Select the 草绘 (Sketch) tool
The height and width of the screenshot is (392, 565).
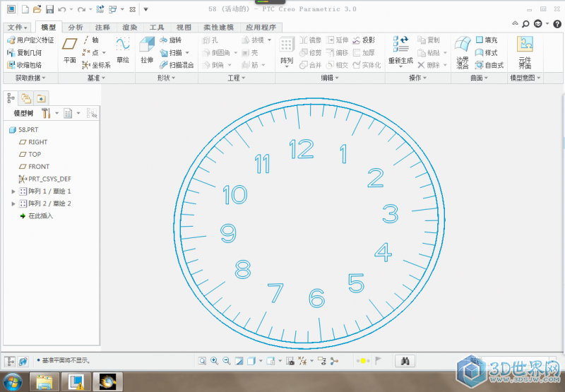click(x=123, y=49)
